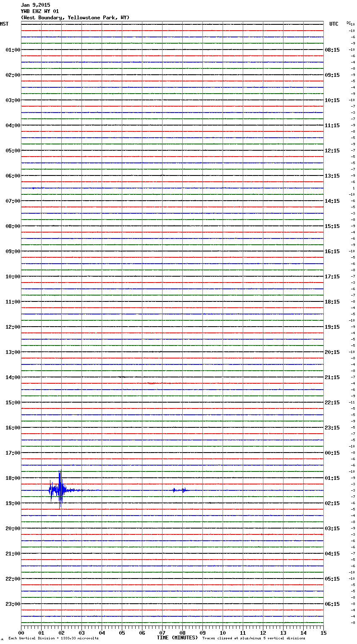Click the minute axis label 10
This screenshot has width=357, height=644.
click(223, 633)
